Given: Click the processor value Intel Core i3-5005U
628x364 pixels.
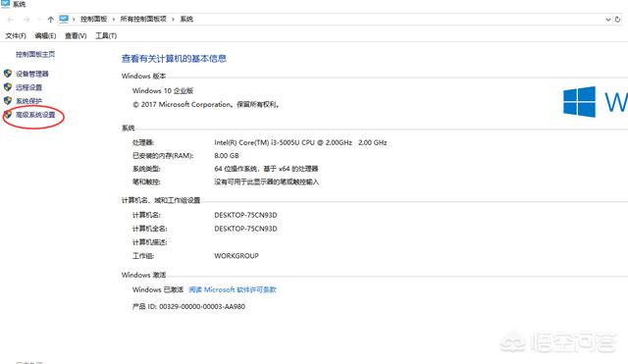Looking at the screenshot, I should pos(300,142).
